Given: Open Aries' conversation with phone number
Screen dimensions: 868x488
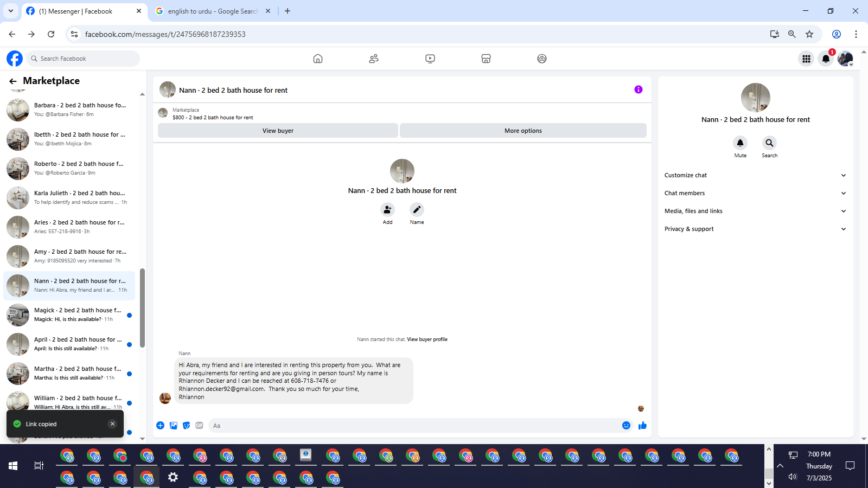Looking at the screenshot, I should coord(69,227).
